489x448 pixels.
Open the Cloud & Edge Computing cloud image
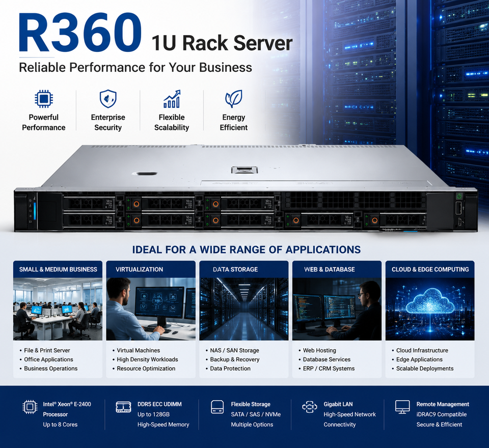430,309
